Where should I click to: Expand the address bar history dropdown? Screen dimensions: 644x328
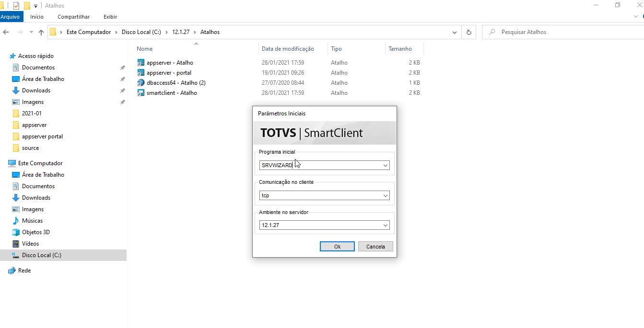[x=455, y=32]
